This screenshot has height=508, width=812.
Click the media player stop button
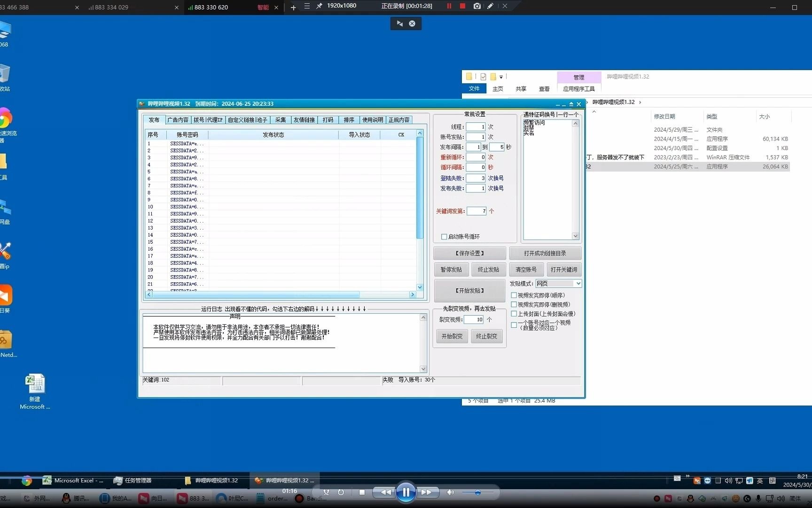pyautogui.click(x=362, y=492)
